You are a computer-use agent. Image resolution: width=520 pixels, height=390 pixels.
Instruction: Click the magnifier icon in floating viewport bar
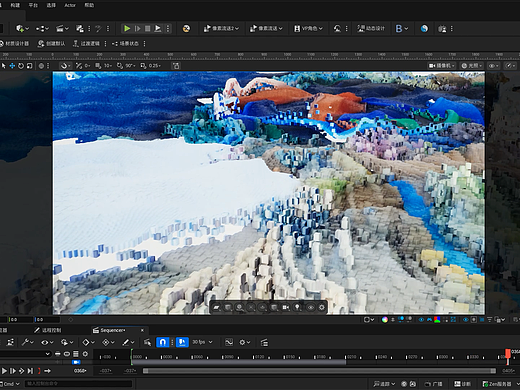pos(239,307)
